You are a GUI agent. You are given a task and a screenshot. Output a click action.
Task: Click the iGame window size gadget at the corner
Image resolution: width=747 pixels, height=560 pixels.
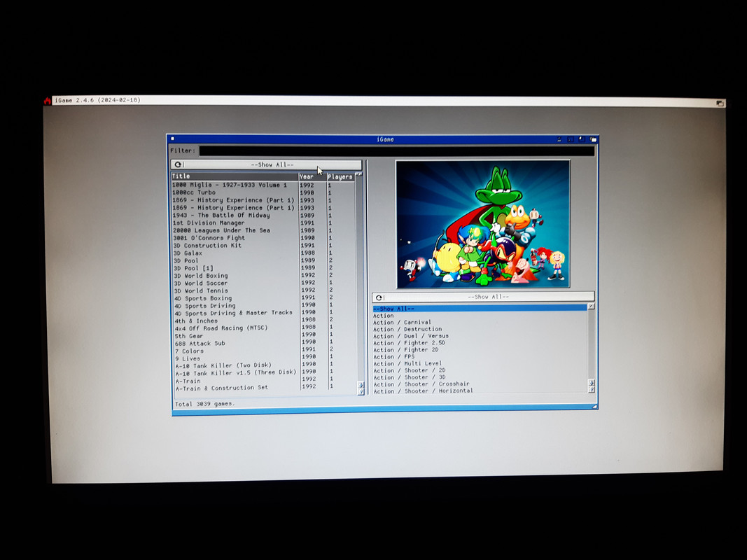594,406
